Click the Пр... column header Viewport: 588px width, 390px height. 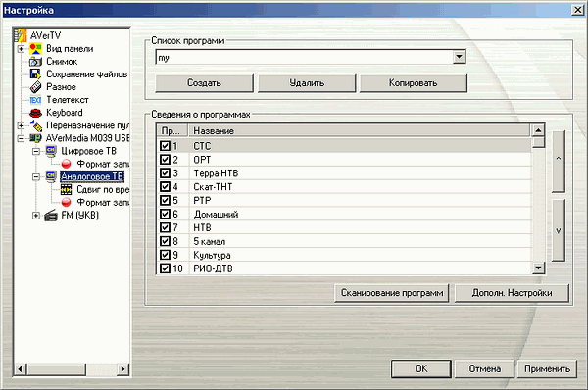pos(173,130)
